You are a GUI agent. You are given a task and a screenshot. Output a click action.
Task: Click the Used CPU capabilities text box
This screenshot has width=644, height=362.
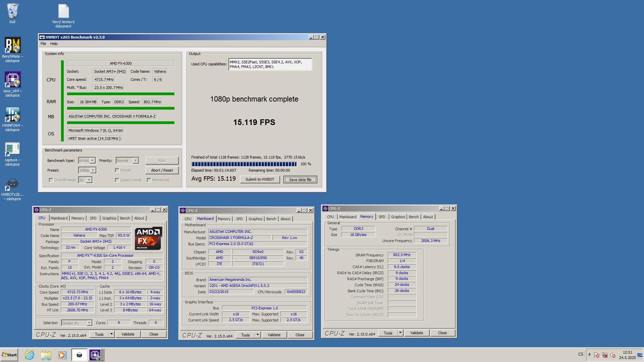pyautogui.click(x=270, y=64)
